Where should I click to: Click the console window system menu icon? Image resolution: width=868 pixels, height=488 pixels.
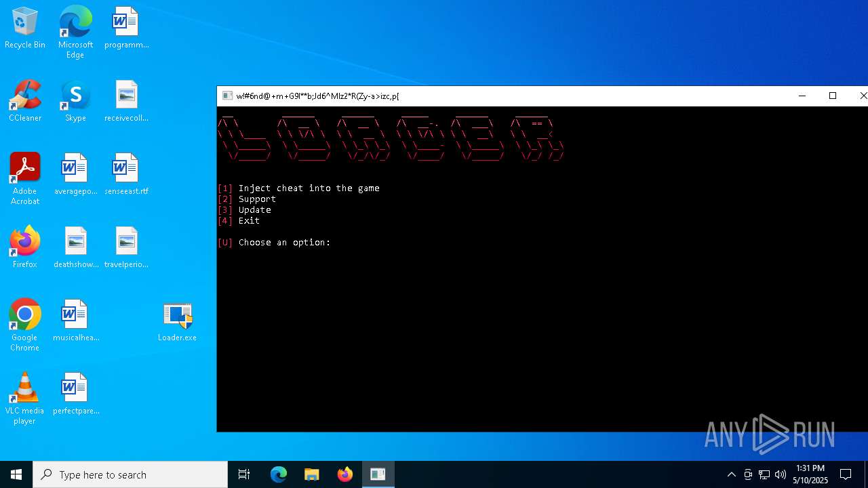228,96
